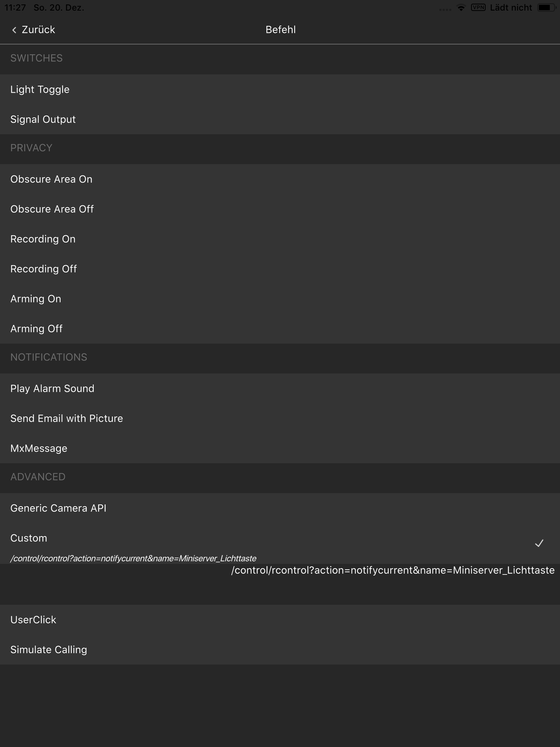The image size is (560, 747).
Task: Select Obscure Area On
Action: point(51,179)
